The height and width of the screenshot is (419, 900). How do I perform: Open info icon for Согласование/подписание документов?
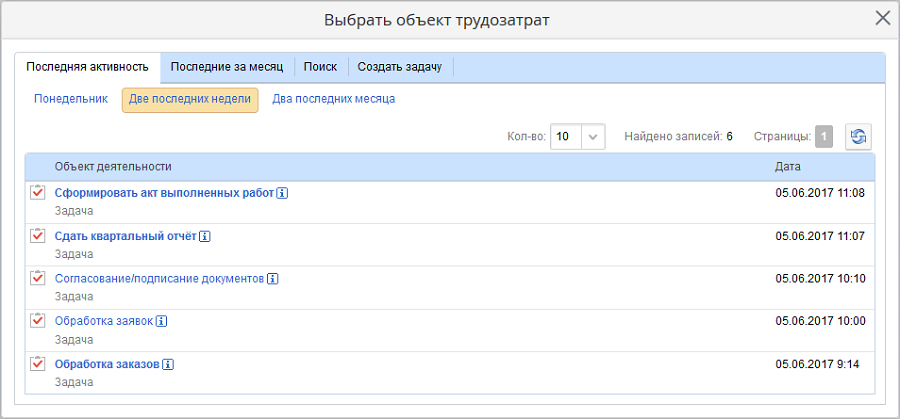pyautogui.click(x=272, y=279)
